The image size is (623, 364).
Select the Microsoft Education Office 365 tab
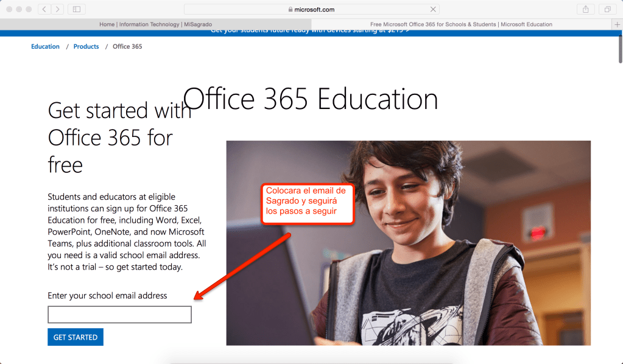pyautogui.click(x=461, y=24)
